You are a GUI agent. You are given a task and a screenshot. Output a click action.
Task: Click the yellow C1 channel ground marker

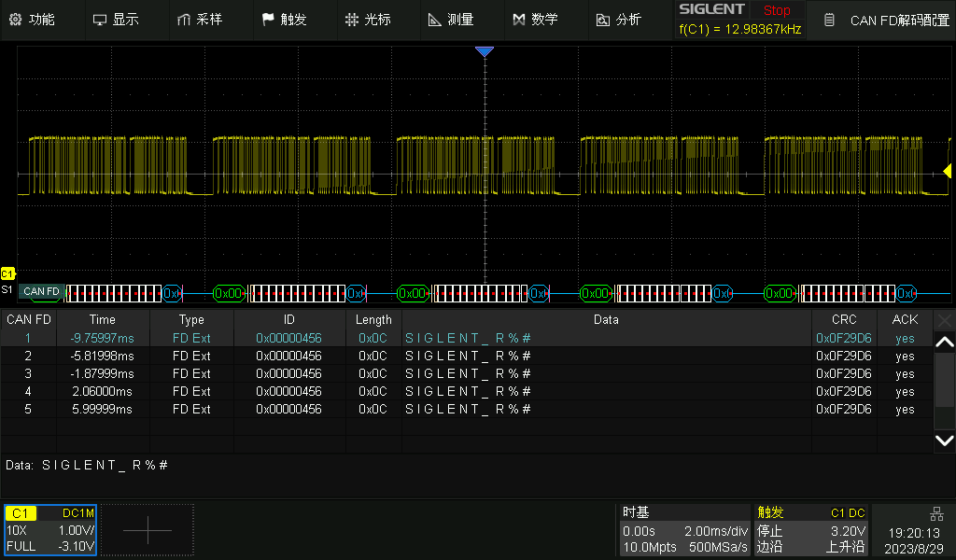point(7,273)
